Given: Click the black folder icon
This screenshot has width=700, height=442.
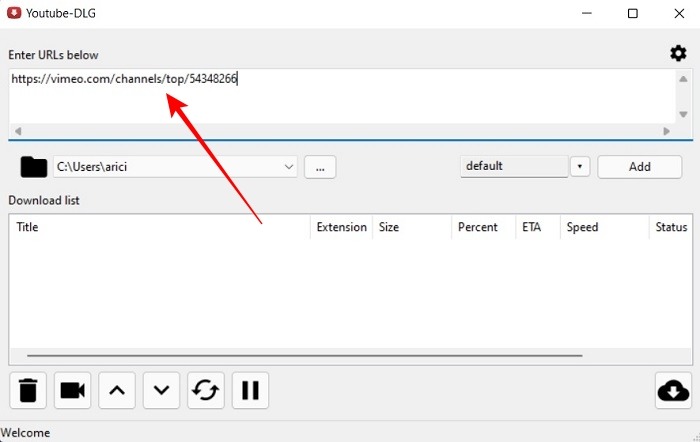Looking at the screenshot, I should 34,167.
